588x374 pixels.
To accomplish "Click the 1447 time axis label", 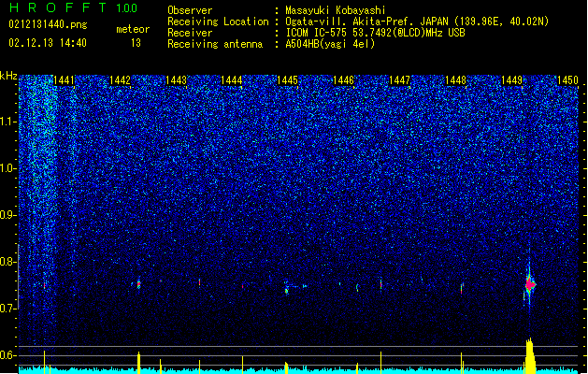I will click(x=400, y=80).
